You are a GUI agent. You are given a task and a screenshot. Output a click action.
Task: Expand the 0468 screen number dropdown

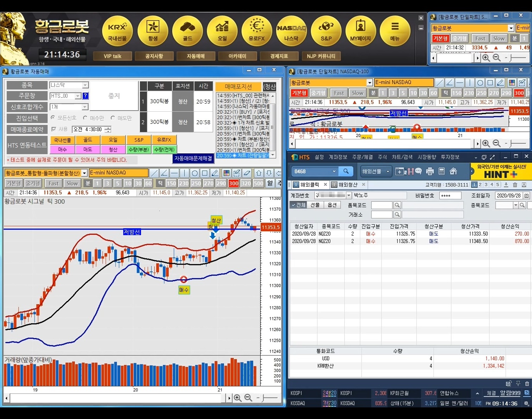coord(334,171)
